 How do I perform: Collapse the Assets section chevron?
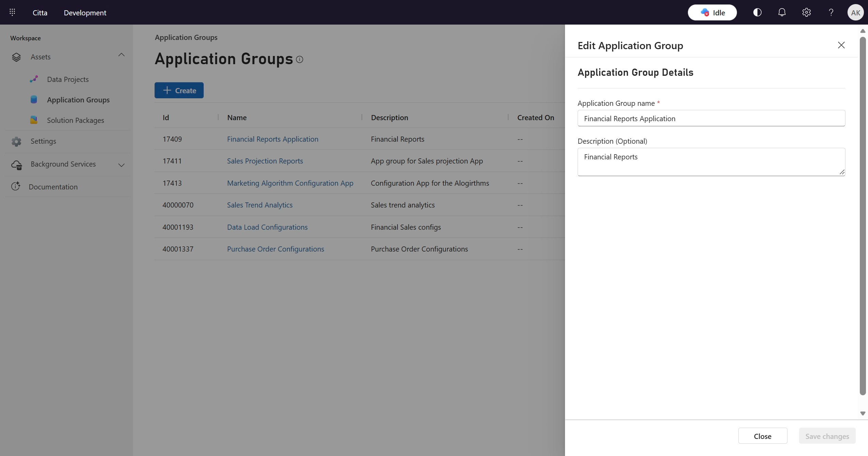[121, 55]
